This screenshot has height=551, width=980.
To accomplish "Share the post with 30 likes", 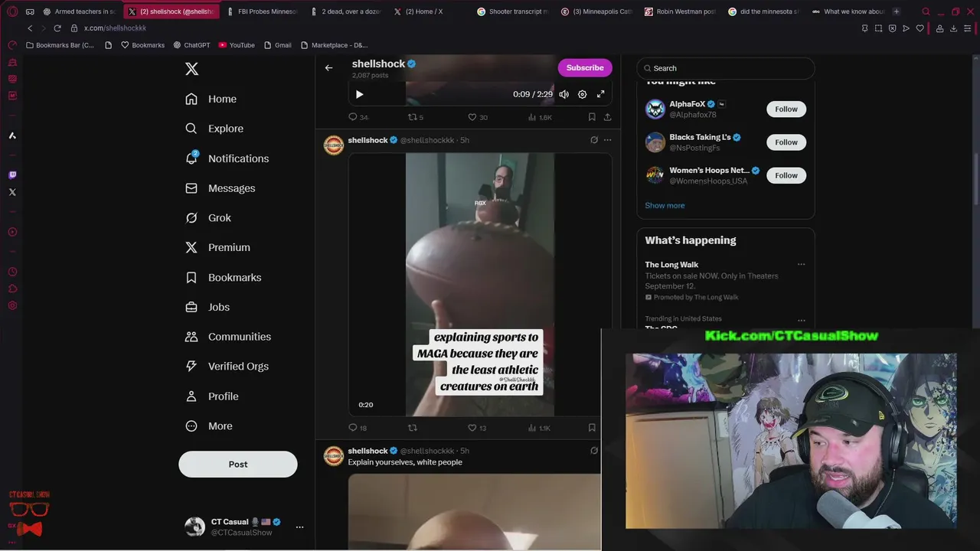I will (x=607, y=117).
